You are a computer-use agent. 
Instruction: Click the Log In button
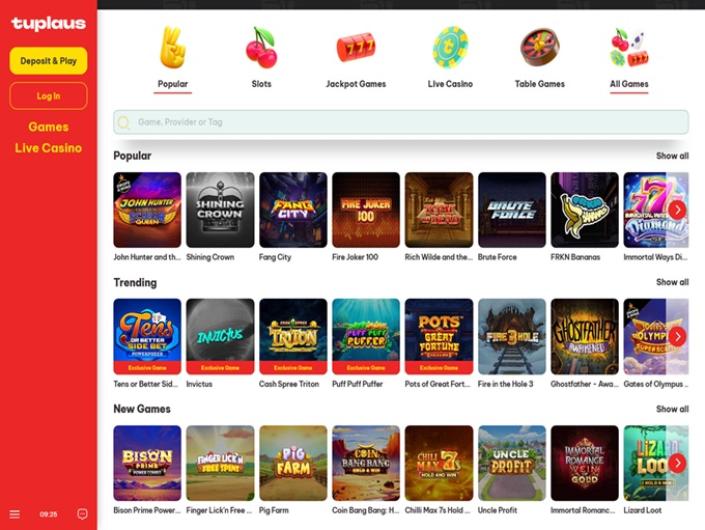coord(49,96)
